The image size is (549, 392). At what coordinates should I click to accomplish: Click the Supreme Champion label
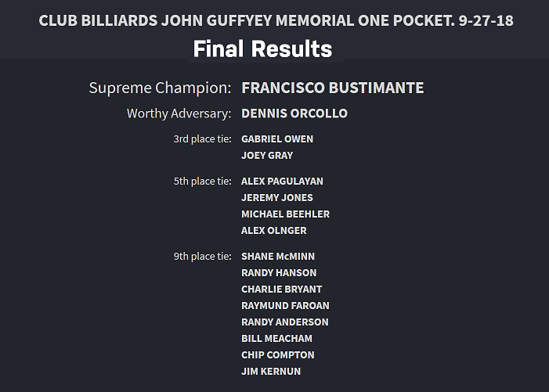[x=160, y=88]
